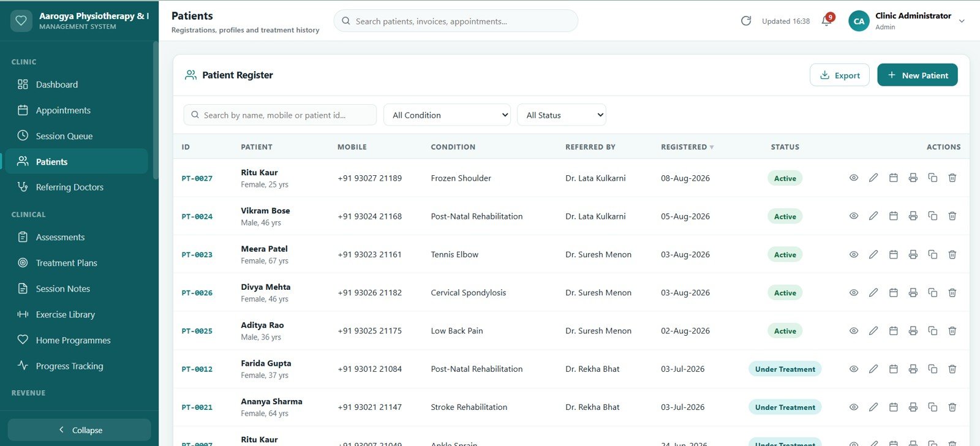Screen dimensions: 980x446
Task: Delete Aditya Rao's record
Action: coord(952,331)
